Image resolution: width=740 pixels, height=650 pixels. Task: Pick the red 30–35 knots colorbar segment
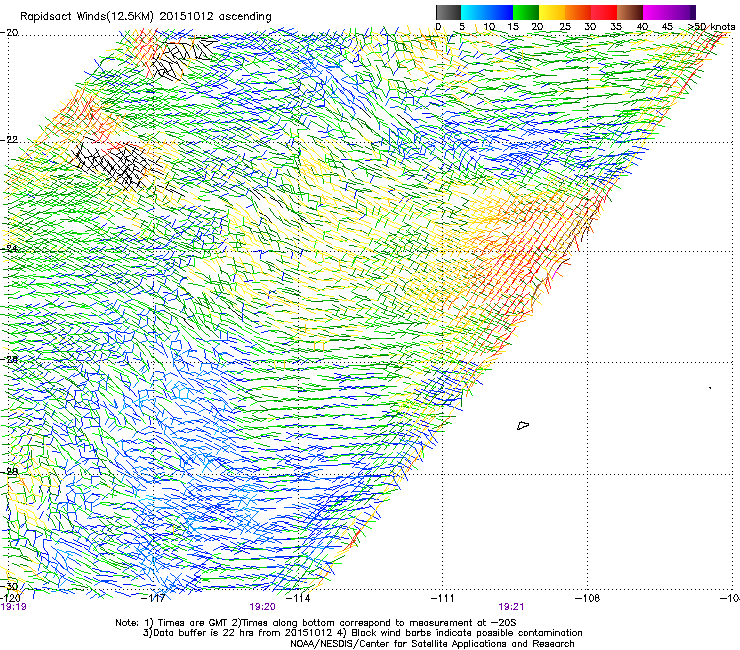point(604,12)
